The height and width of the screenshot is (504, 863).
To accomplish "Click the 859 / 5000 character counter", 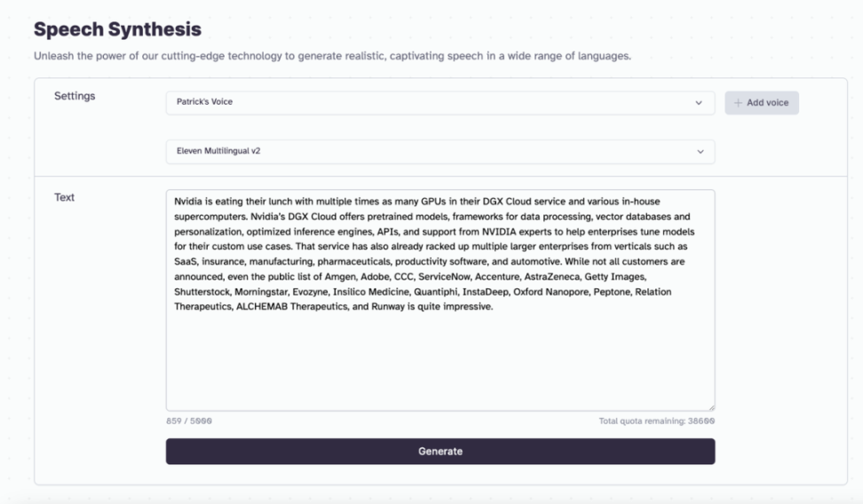I will click(188, 421).
